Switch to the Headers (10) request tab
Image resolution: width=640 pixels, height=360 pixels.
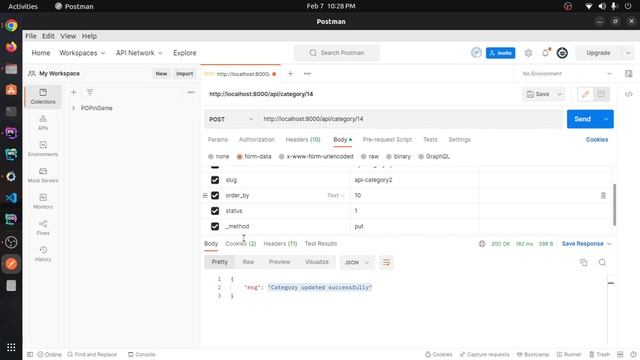[x=303, y=140]
